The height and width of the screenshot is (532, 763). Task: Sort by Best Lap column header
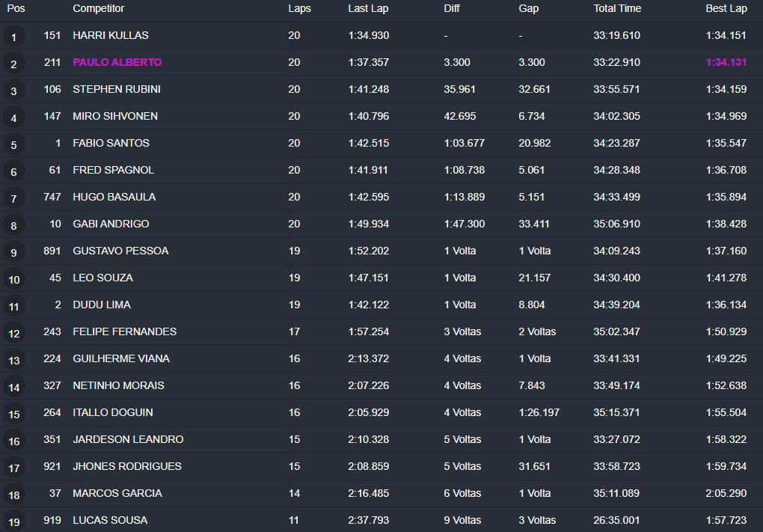pos(726,8)
